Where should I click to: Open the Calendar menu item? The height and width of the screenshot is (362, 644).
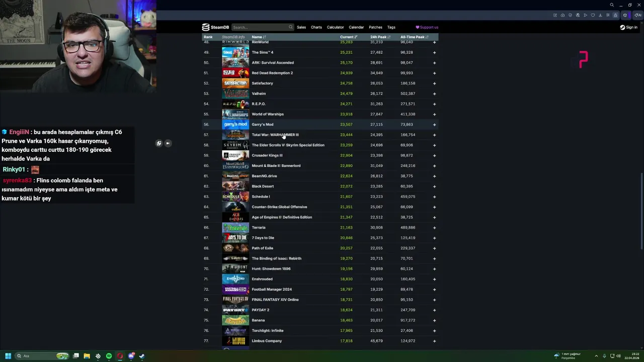point(356,27)
